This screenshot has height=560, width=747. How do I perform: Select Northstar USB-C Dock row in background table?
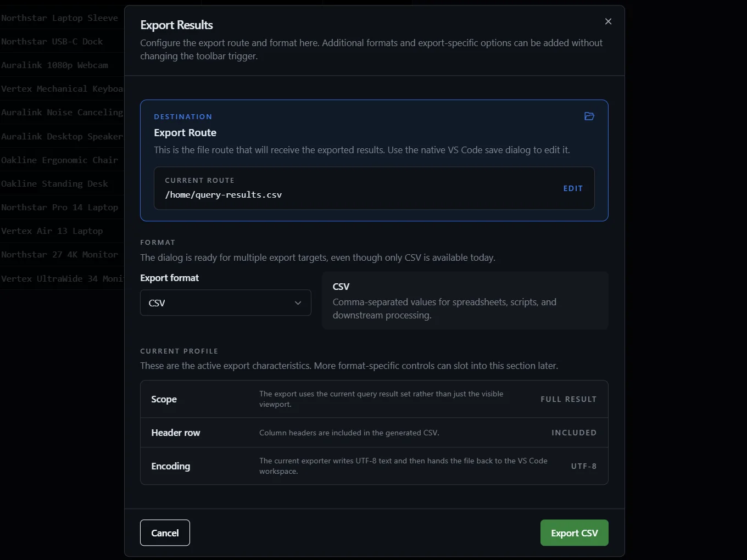tap(62, 41)
